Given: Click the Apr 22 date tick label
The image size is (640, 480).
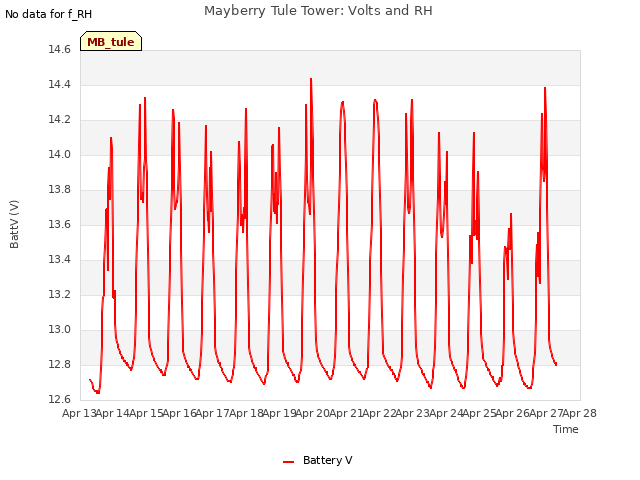Looking at the screenshot, I should (x=380, y=413).
